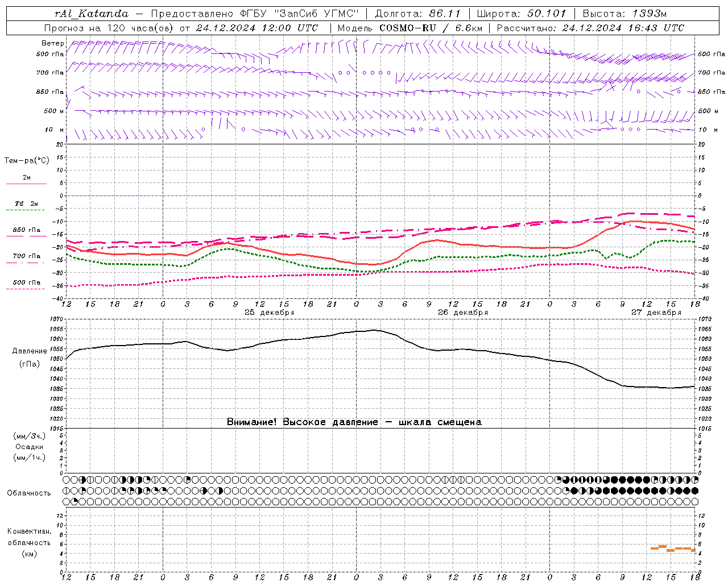Click the (мм/1ч.) precipitation unit label
The image size is (728, 582).
coord(30,458)
